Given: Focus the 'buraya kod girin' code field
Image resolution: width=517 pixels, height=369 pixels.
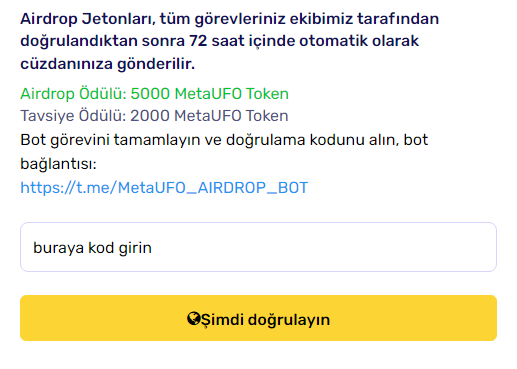Looking at the screenshot, I should 258,247.
